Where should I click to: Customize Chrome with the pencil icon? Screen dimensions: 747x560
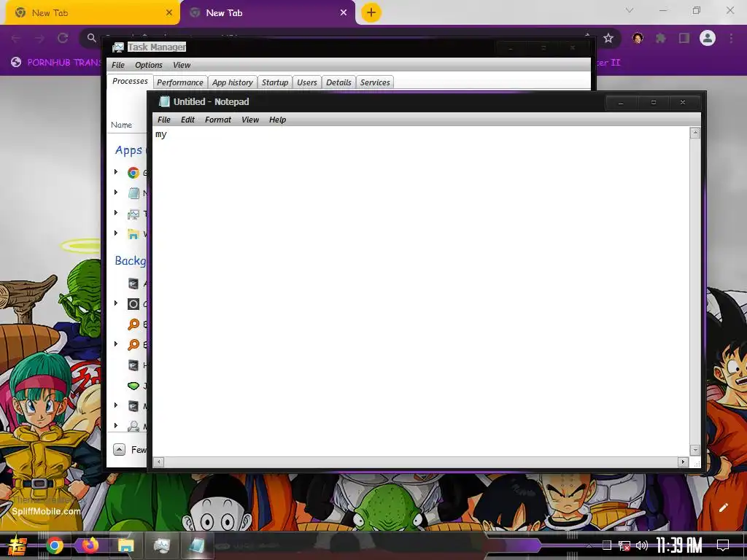pyautogui.click(x=724, y=507)
